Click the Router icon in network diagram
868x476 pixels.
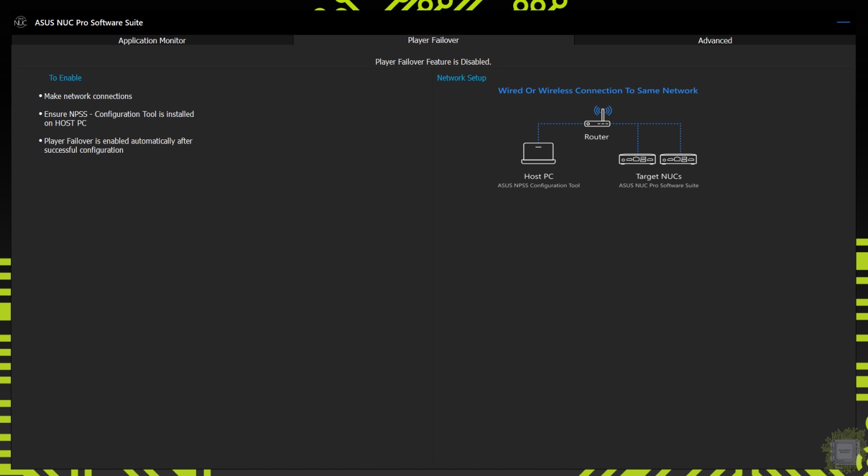tap(597, 116)
